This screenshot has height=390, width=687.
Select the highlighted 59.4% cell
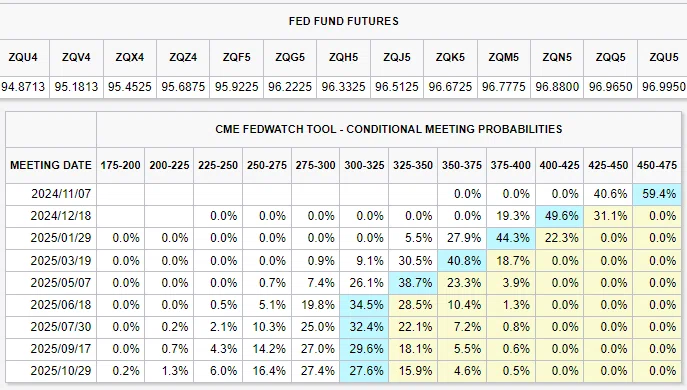pos(659,194)
